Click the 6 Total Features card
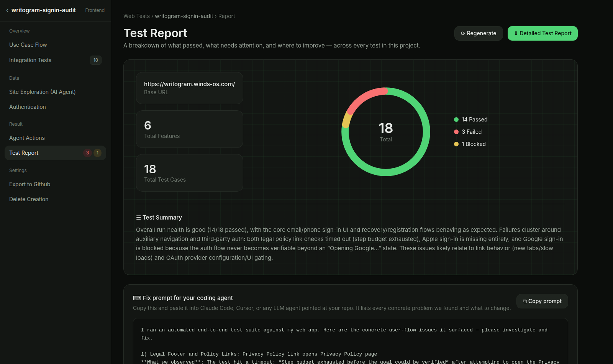 (x=190, y=129)
